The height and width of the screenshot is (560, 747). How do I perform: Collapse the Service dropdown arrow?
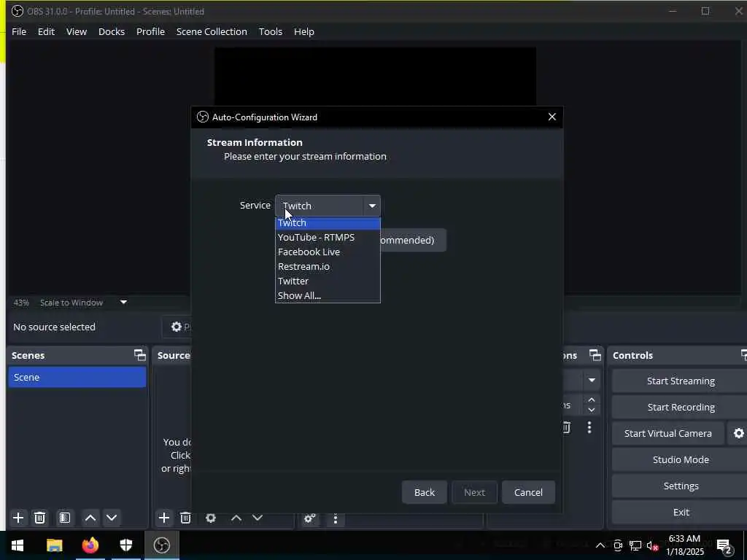pyautogui.click(x=372, y=206)
